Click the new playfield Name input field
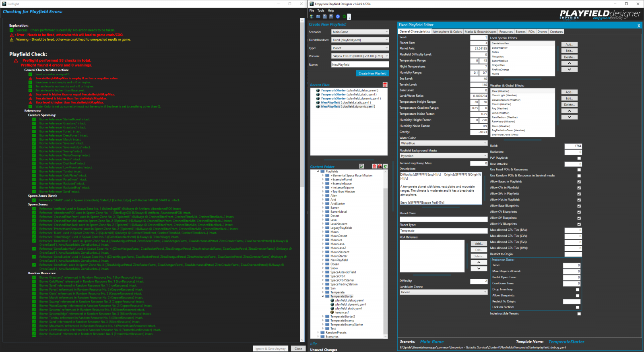 click(360, 64)
